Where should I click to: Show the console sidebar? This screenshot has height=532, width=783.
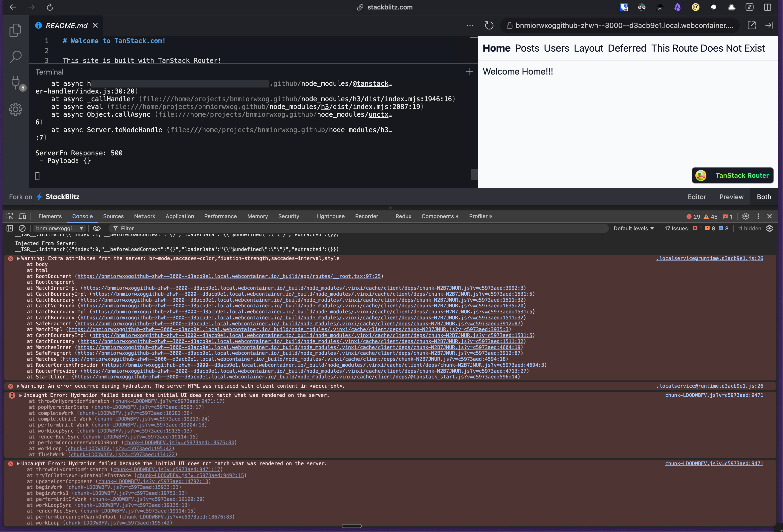[10, 228]
